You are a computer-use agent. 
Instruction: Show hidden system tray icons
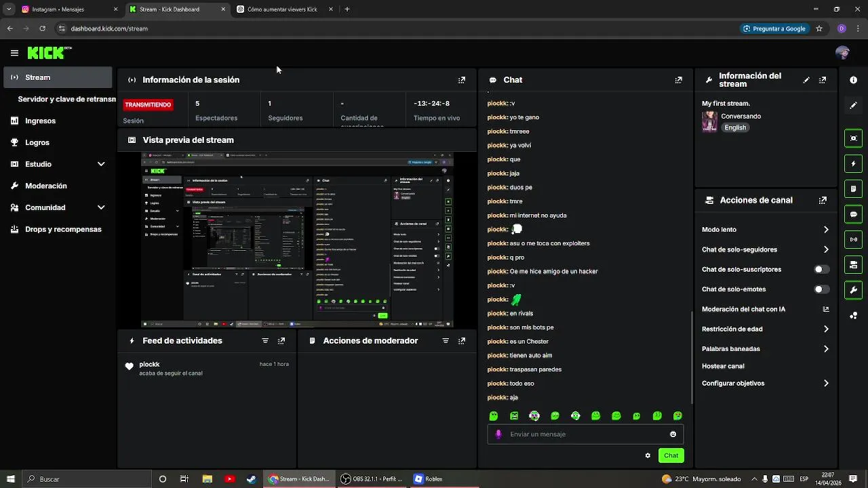click(x=754, y=479)
